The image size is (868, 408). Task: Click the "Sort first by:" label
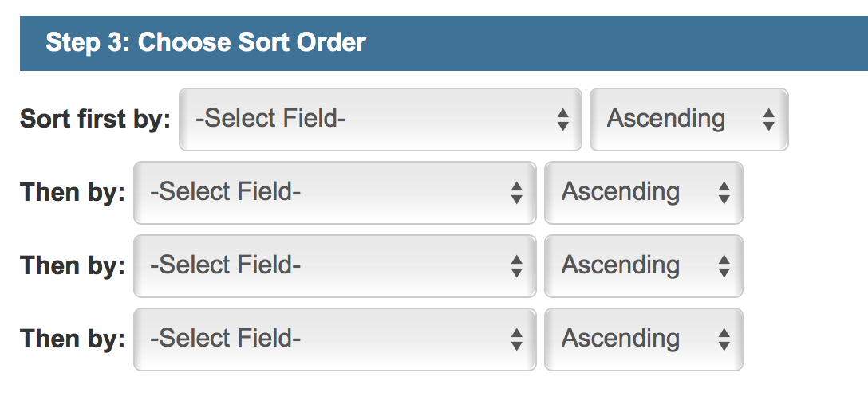point(95,119)
